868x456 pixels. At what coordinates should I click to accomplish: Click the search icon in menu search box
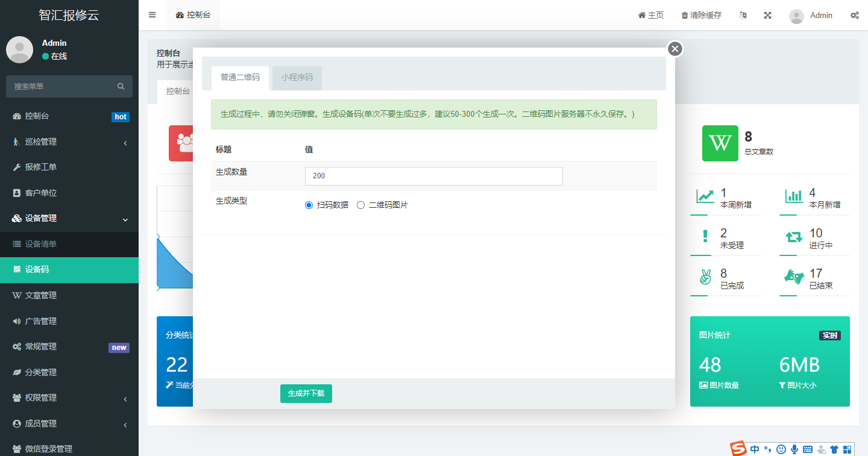tap(121, 87)
